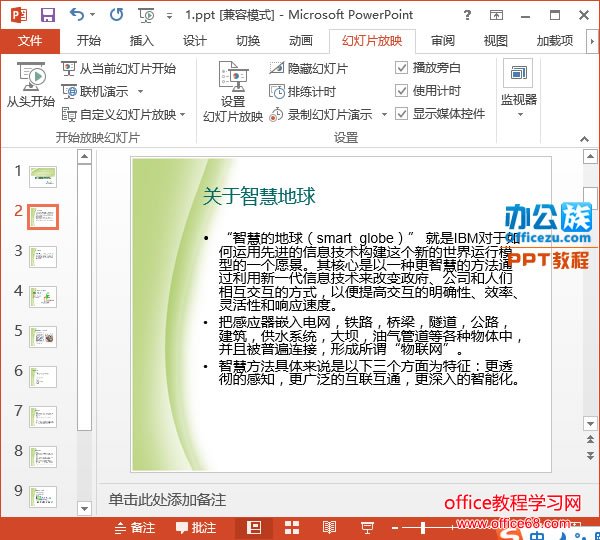Open the File (文件) menu tab
This screenshot has width=600, height=540.
tap(31, 41)
